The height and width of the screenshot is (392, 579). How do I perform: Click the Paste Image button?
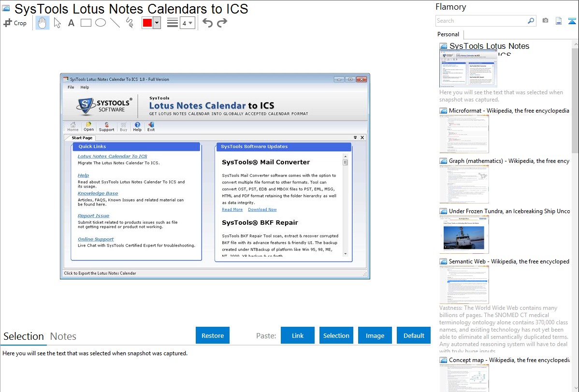click(375, 335)
